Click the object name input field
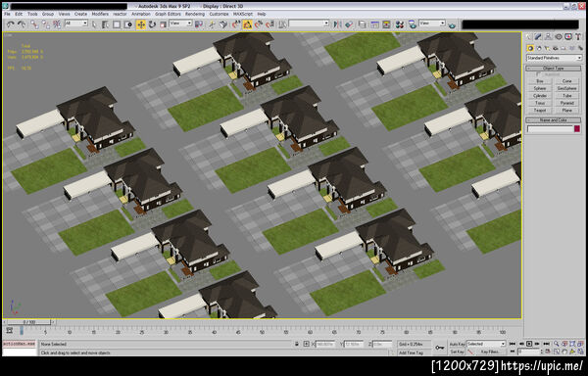The width and height of the screenshot is (588, 376). (x=550, y=129)
